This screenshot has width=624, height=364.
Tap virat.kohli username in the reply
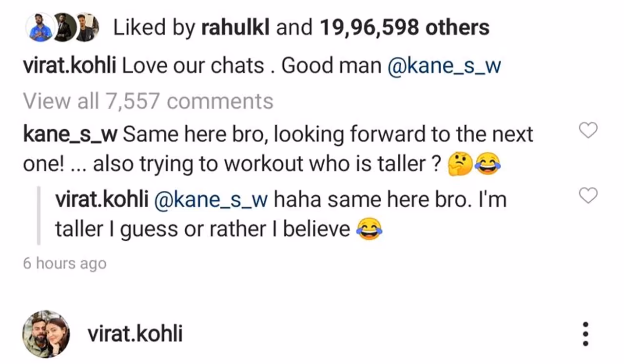(x=101, y=199)
